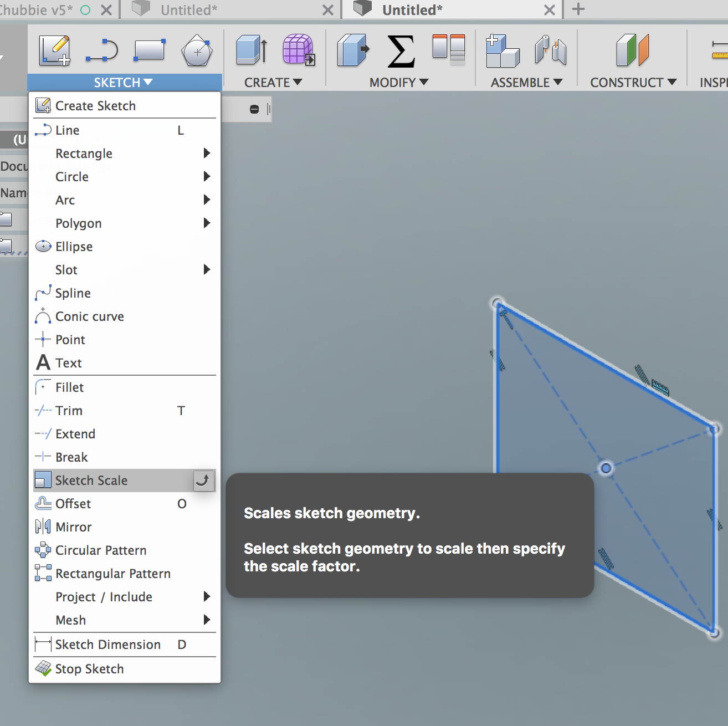
Task: Choose Sketch Scale from Sketch menu
Action: point(91,480)
